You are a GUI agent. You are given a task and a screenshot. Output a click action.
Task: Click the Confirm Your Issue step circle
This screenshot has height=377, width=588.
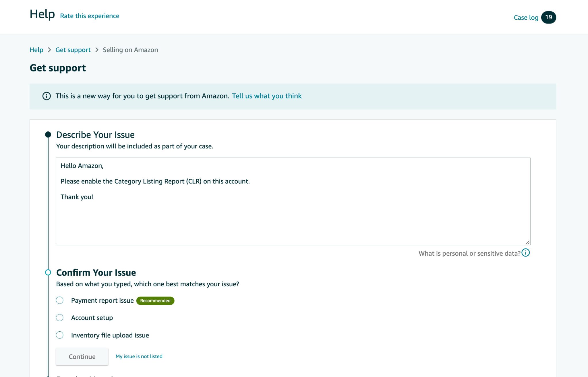pyautogui.click(x=48, y=272)
